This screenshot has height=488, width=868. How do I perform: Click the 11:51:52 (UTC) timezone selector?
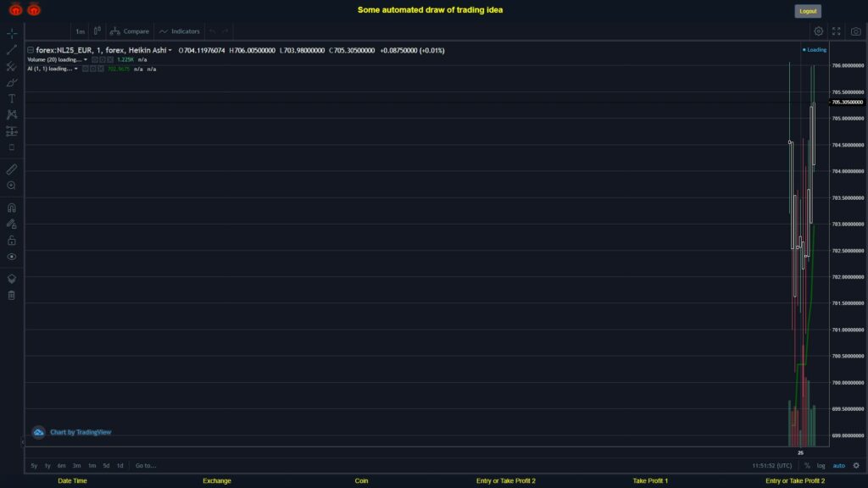pos(771,466)
